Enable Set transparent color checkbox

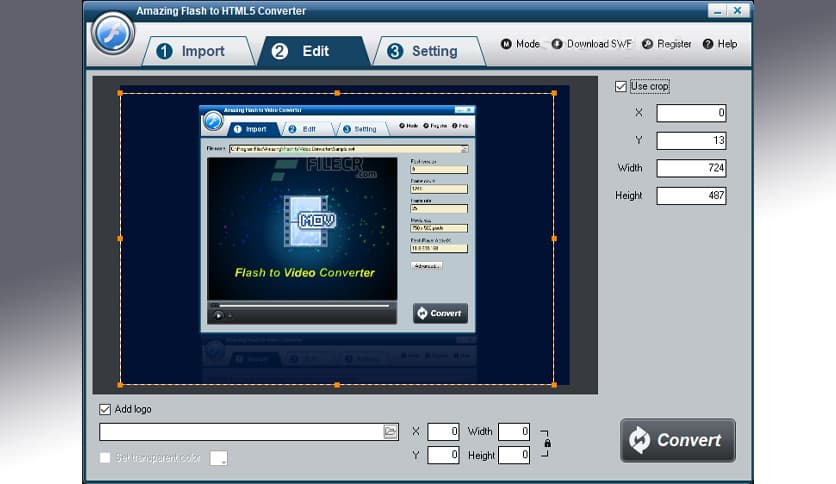click(x=105, y=458)
